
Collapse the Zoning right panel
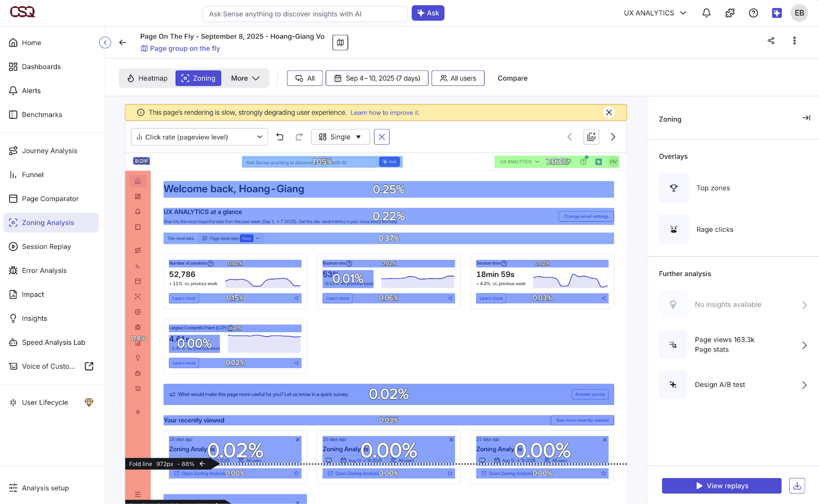(x=806, y=118)
